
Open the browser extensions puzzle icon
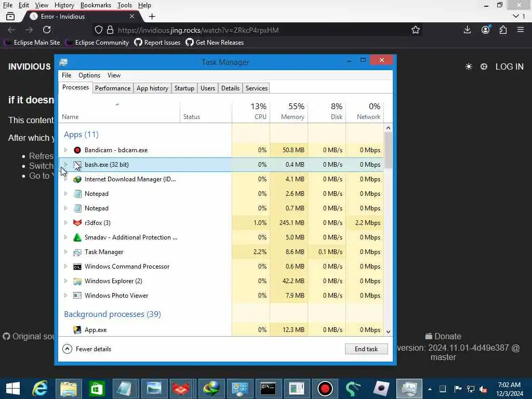click(503, 30)
